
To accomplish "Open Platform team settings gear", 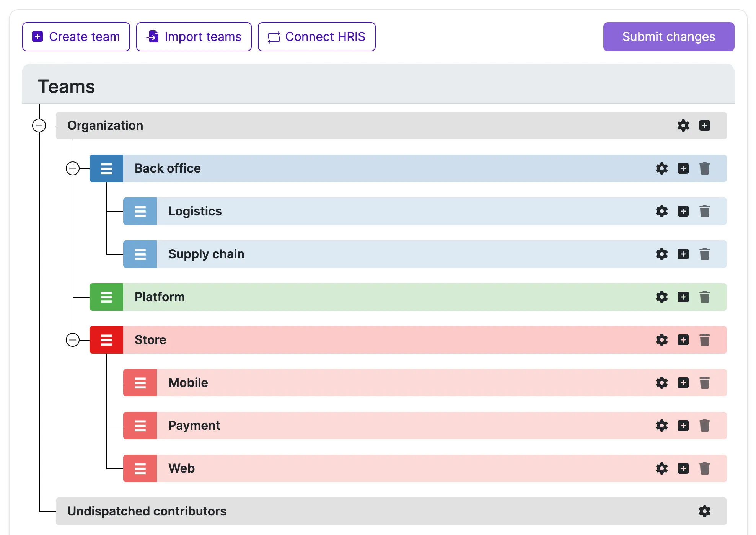I will (661, 297).
